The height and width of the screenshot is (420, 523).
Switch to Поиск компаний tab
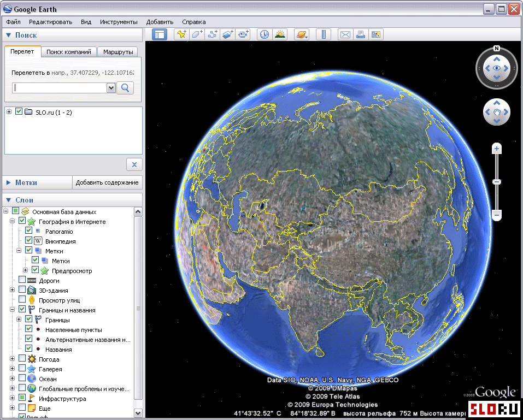click(x=69, y=52)
